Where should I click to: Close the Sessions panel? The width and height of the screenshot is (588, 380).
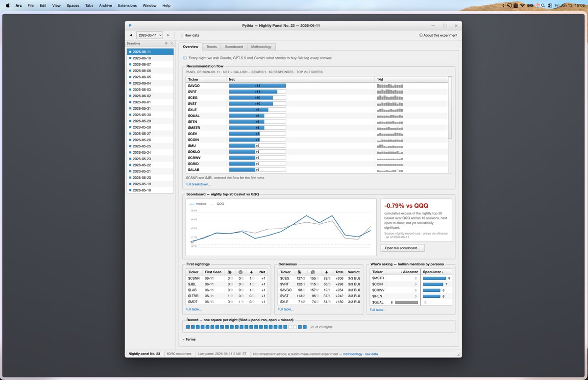coord(171,44)
